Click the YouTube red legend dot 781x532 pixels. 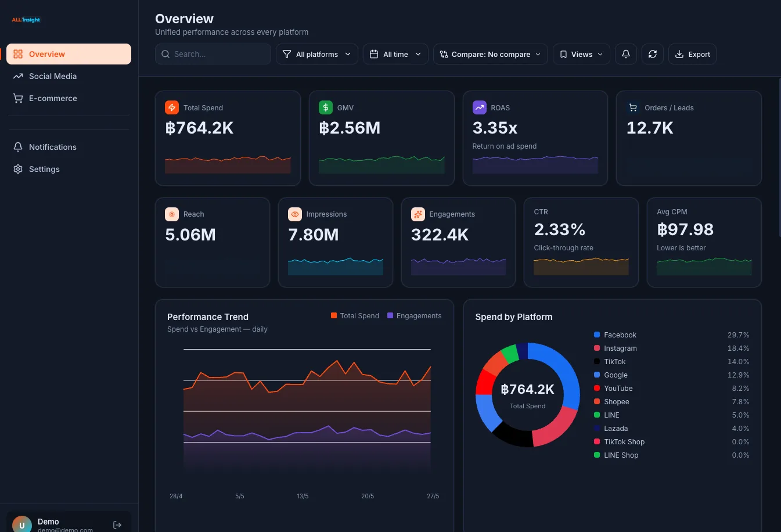pos(597,389)
